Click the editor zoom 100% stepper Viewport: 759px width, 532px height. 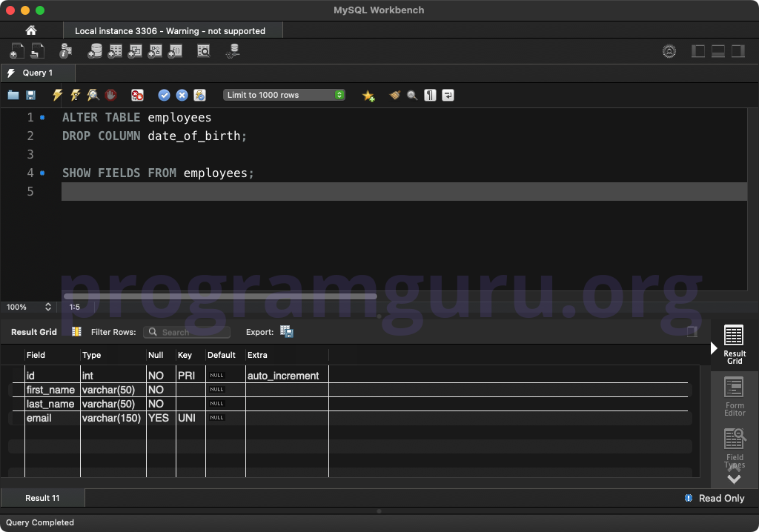point(48,307)
